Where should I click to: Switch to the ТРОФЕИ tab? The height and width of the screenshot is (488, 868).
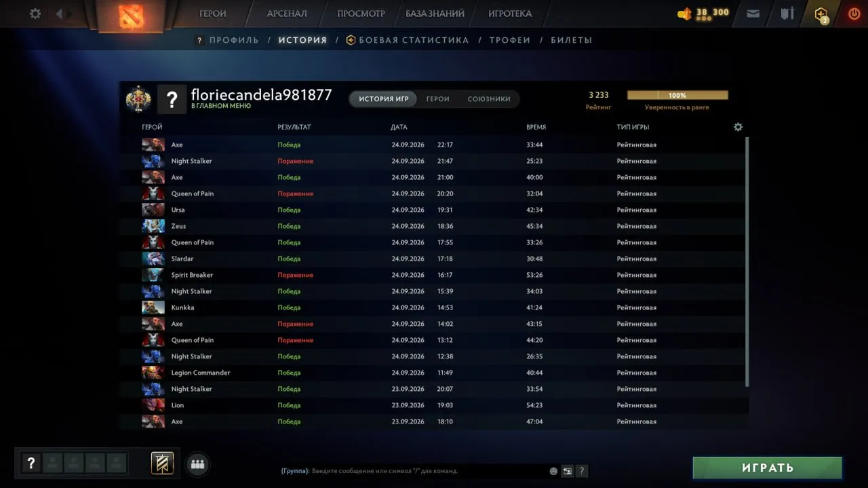(510, 40)
